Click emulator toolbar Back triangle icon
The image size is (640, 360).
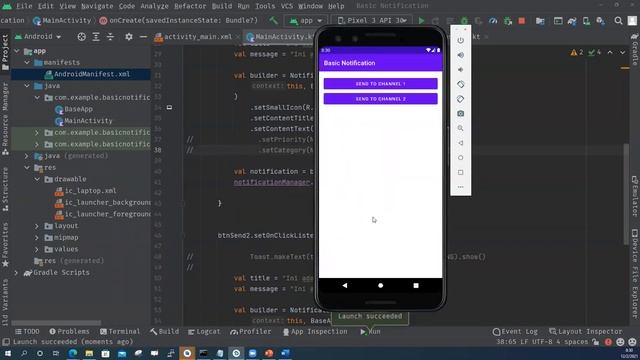460,143
